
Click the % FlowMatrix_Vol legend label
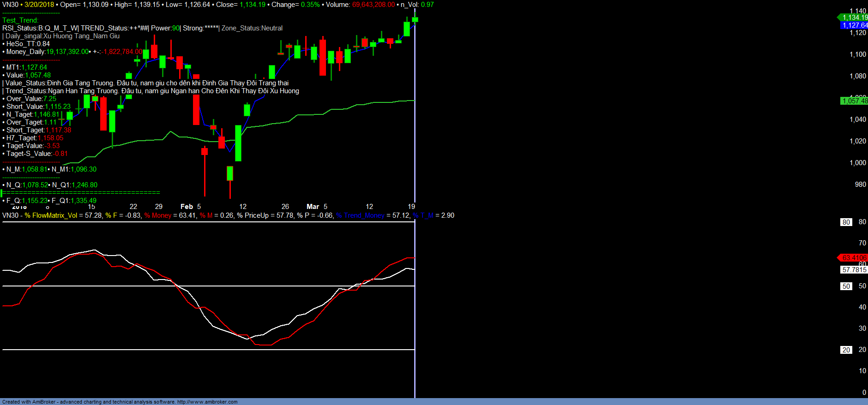click(51, 215)
